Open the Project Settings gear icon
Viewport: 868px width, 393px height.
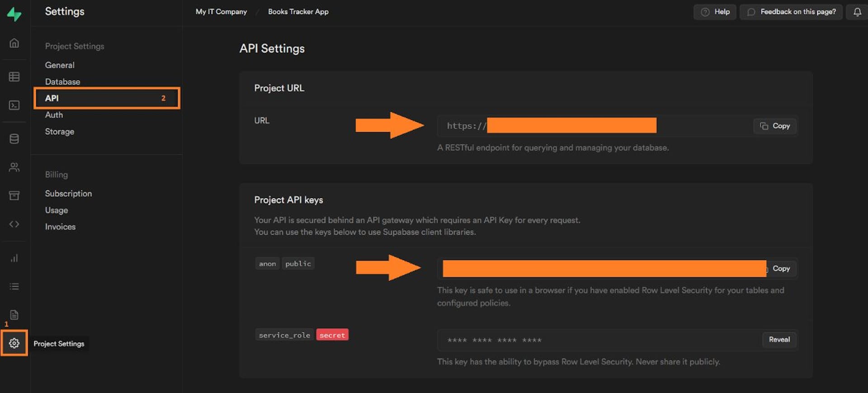coord(14,343)
